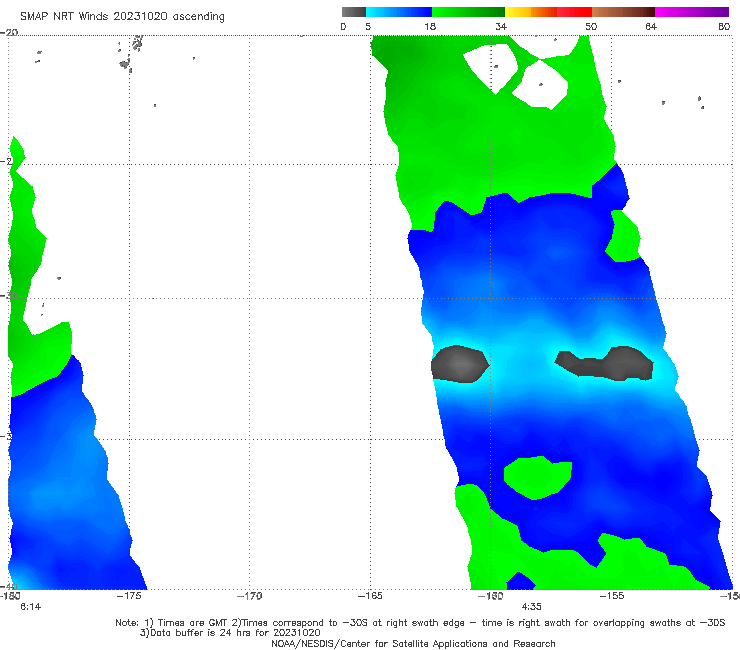This screenshot has height=650, width=740.
Task: Click the magenta 64-80 color bar segment
Action: 692,12
